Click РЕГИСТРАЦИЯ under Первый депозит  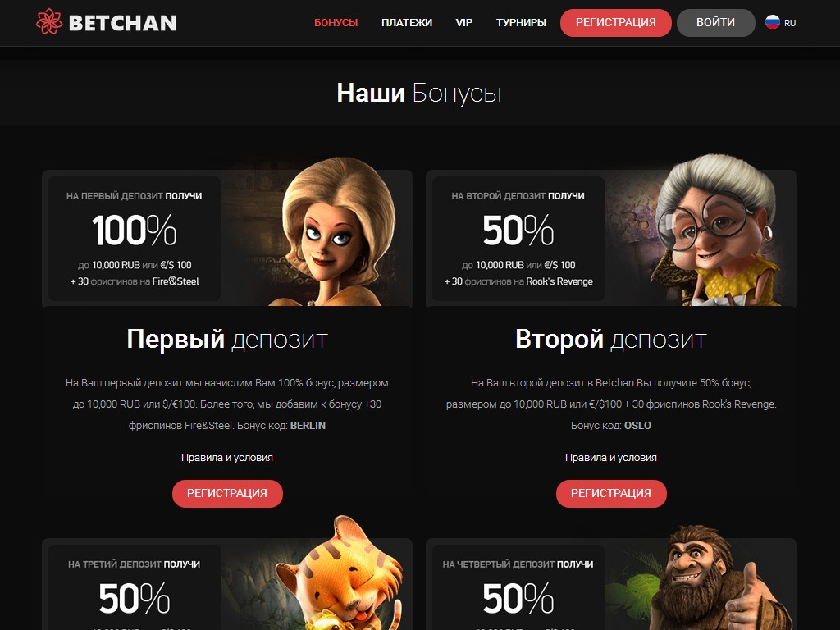tap(227, 493)
